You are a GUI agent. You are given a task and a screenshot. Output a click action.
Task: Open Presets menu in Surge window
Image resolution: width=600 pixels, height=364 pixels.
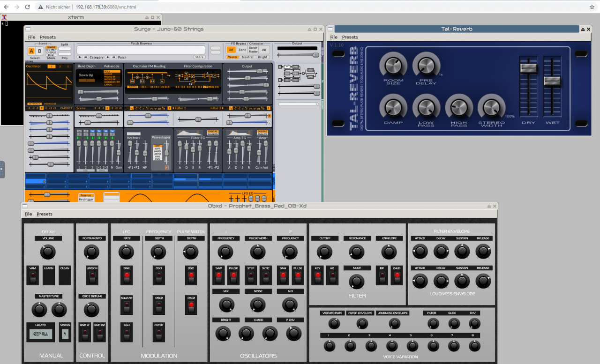tap(48, 37)
